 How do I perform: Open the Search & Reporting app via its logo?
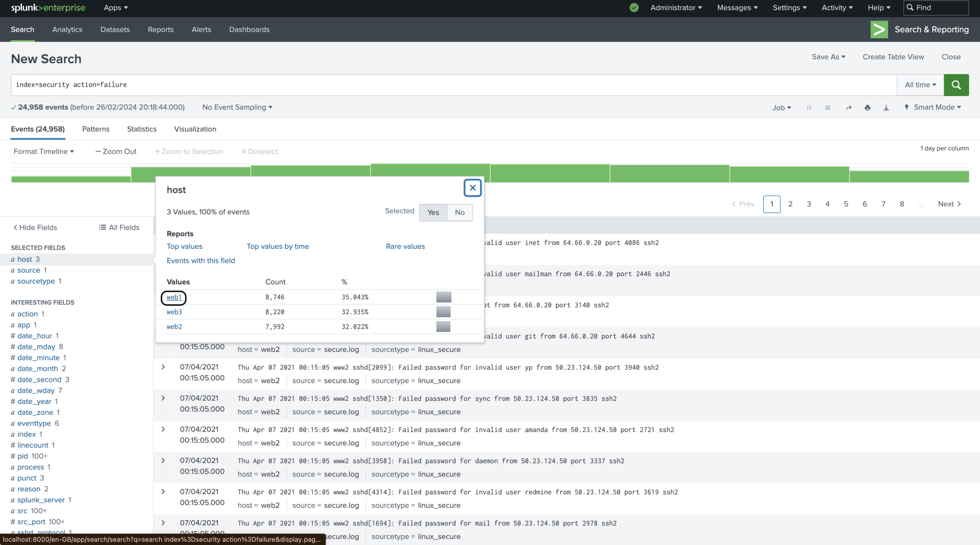click(879, 29)
